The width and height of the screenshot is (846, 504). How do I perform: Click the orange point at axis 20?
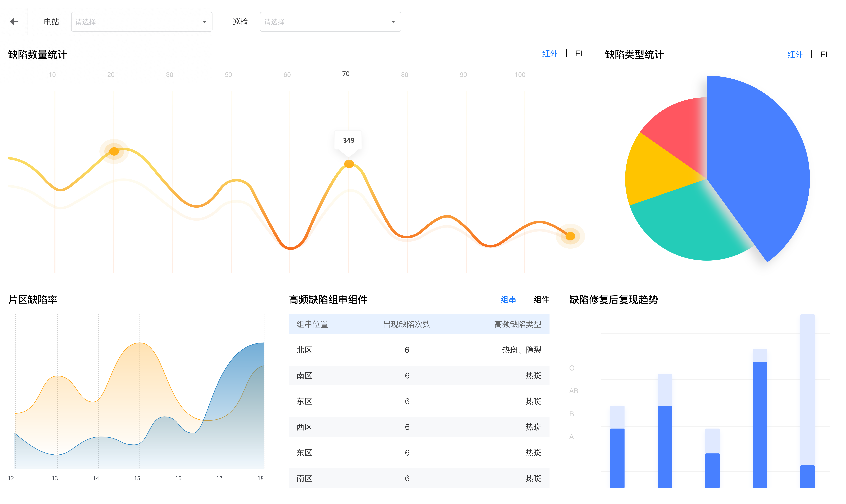click(114, 151)
